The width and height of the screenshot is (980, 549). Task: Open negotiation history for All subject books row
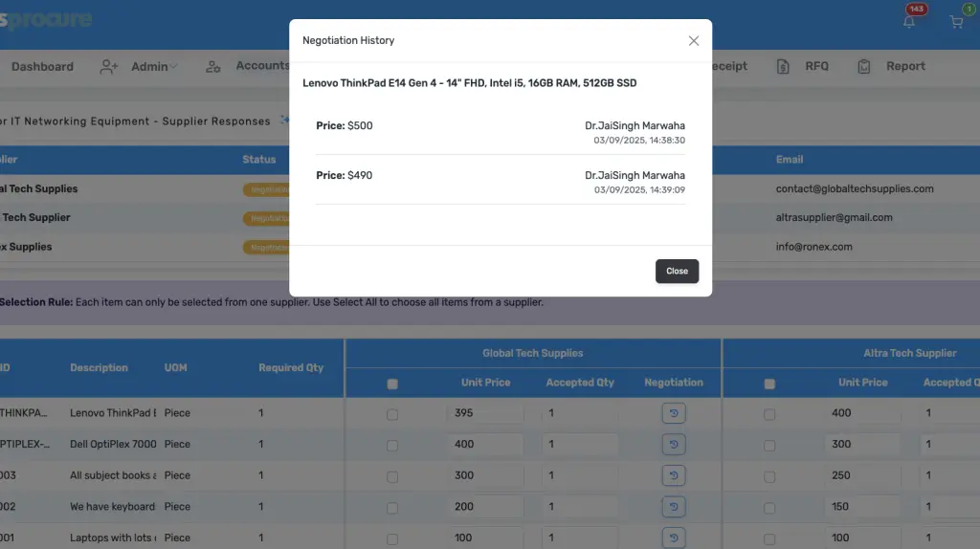point(674,475)
